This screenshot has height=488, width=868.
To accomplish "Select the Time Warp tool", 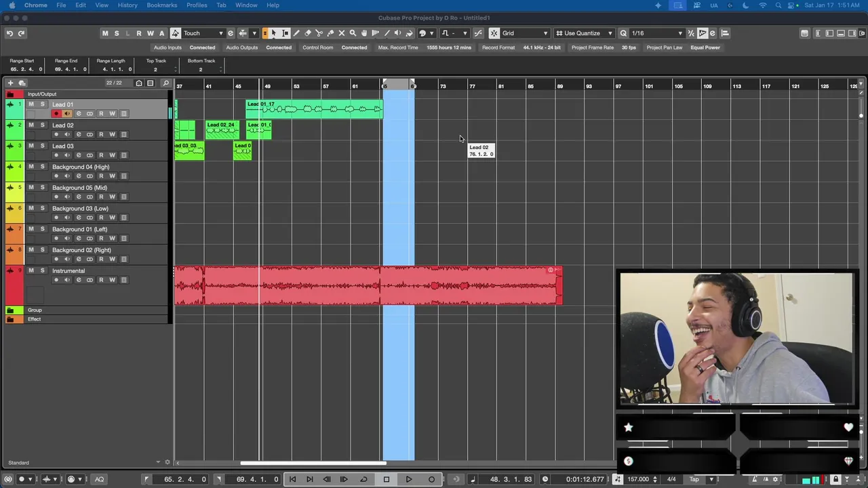I will 375,33.
